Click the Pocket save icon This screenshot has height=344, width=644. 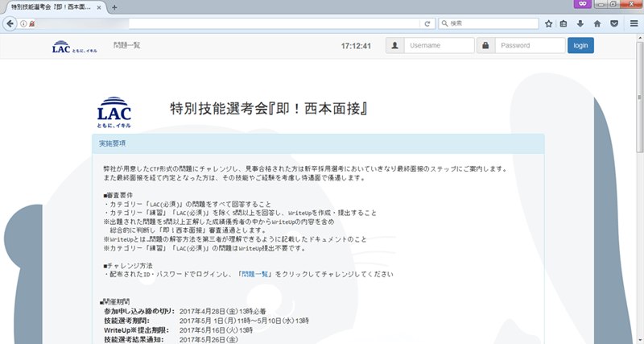[614, 24]
